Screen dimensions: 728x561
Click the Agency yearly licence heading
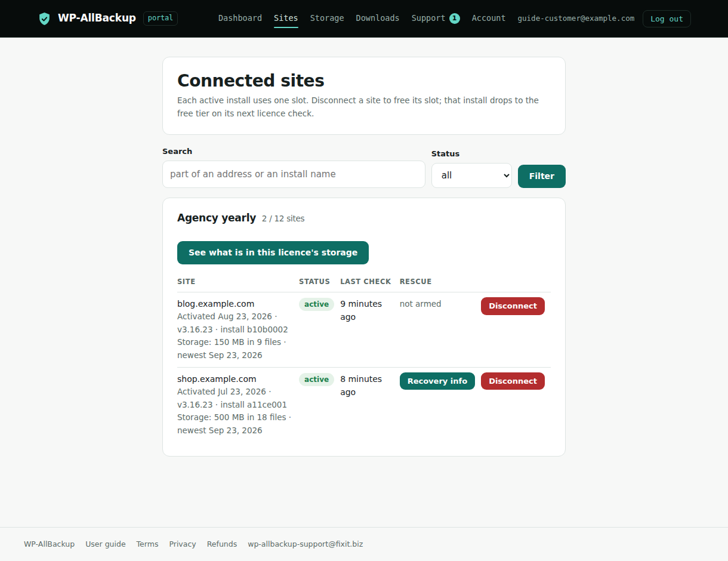click(x=217, y=218)
